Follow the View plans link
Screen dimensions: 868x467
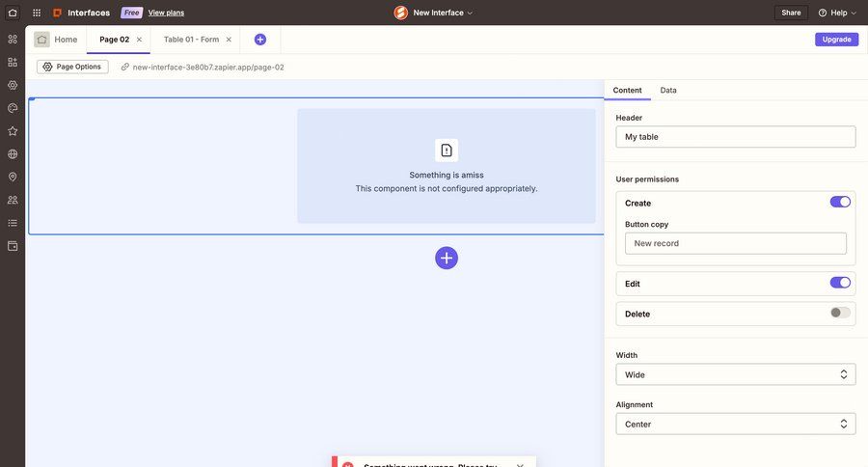tap(166, 13)
